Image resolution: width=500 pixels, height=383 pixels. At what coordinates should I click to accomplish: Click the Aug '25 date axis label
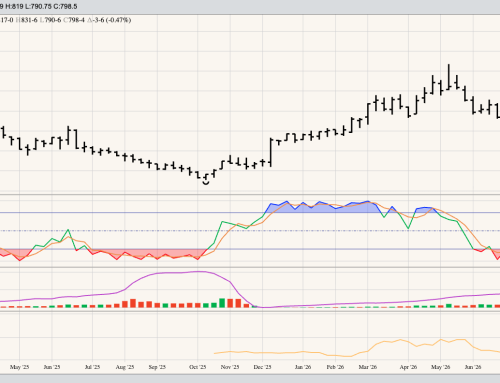click(x=125, y=367)
